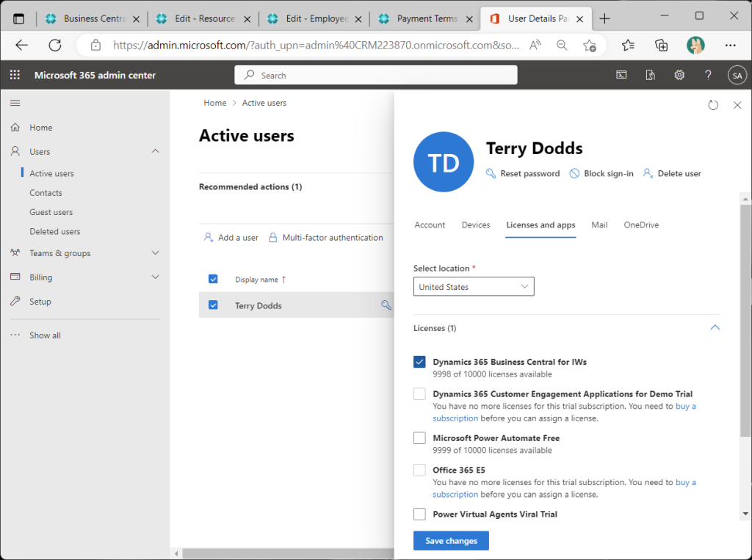The width and height of the screenshot is (752, 560).
Task: Check the Office 365 E5 license
Action: [419, 470]
